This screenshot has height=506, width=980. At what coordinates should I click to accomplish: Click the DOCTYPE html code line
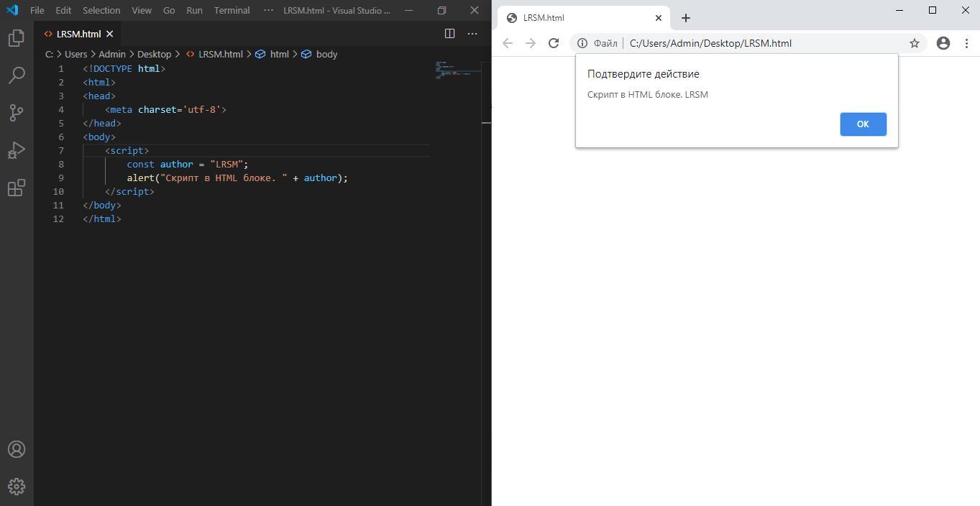pyautogui.click(x=124, y=68)
